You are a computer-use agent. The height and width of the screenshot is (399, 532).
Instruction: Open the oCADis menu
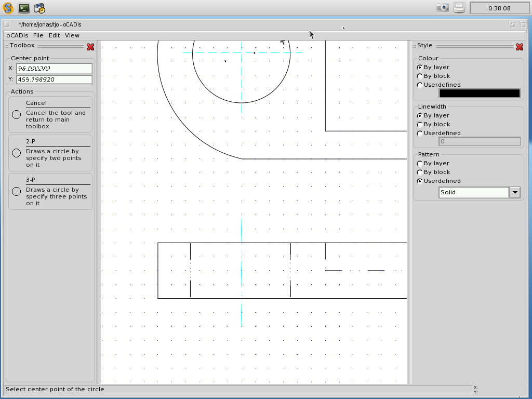point(17,35)
